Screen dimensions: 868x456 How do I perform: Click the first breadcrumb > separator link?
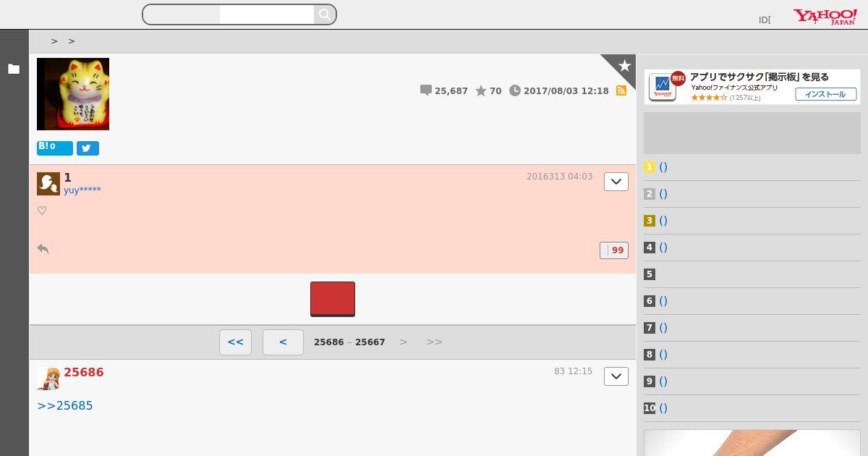54,41
